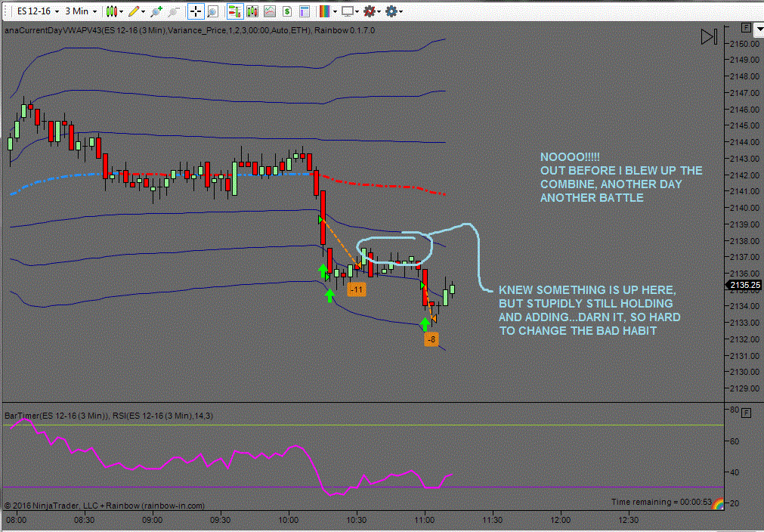764x532 pixels.
Task: Click the 2150.00 price axis label
Action: point(745,44)
